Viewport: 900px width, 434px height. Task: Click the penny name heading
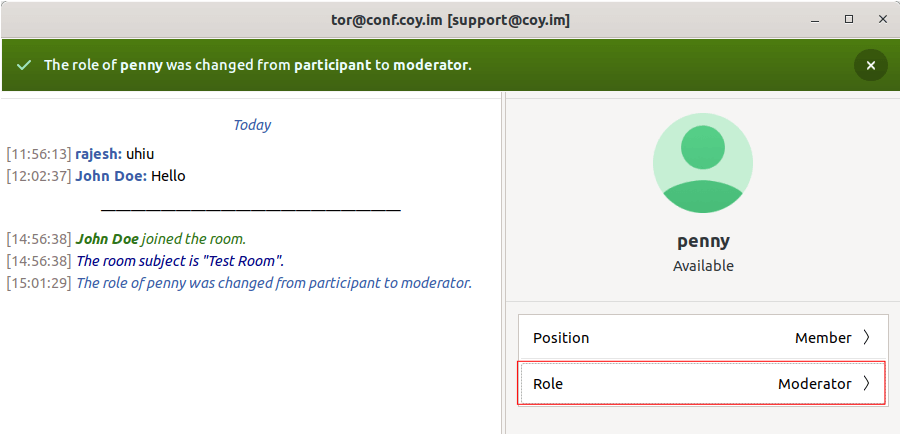click(703, 241)
